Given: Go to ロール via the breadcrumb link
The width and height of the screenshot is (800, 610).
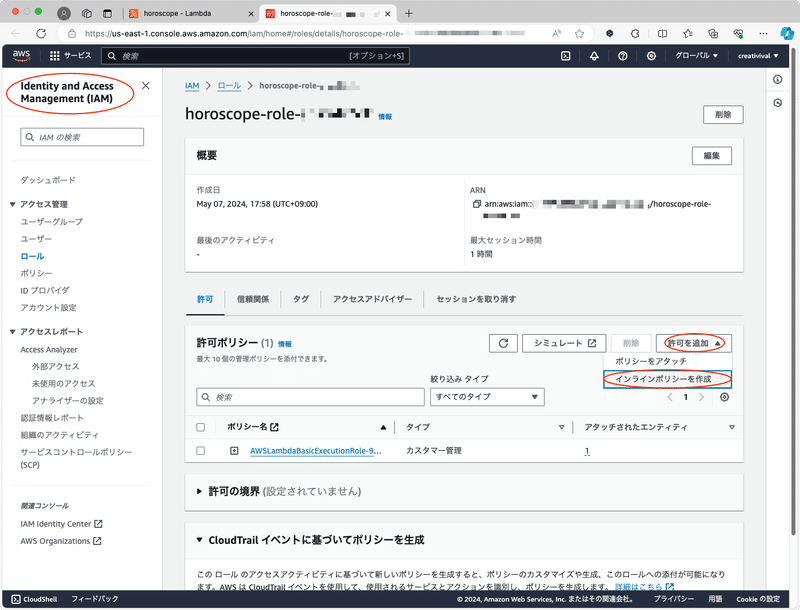Looking at the screenshot, I should 229,86.
